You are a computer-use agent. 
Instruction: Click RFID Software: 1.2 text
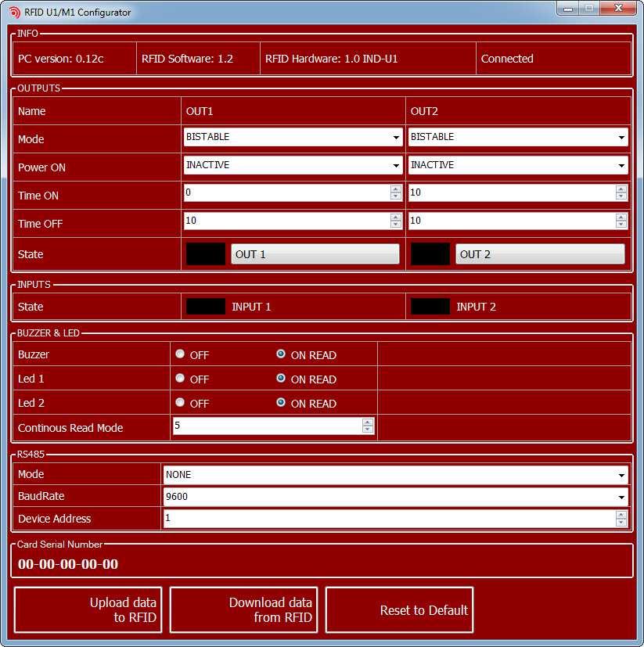(x=187, y=59)
